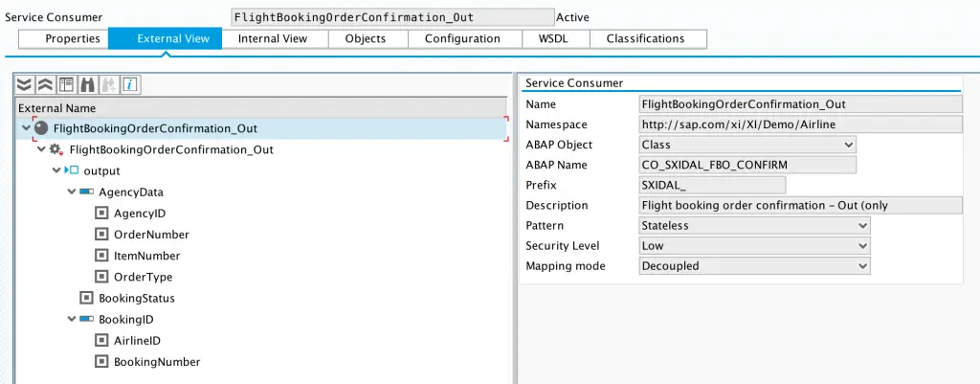Screen dimensions: 980x384
Task: Click the output parameter icon
Action: [71, 170]
